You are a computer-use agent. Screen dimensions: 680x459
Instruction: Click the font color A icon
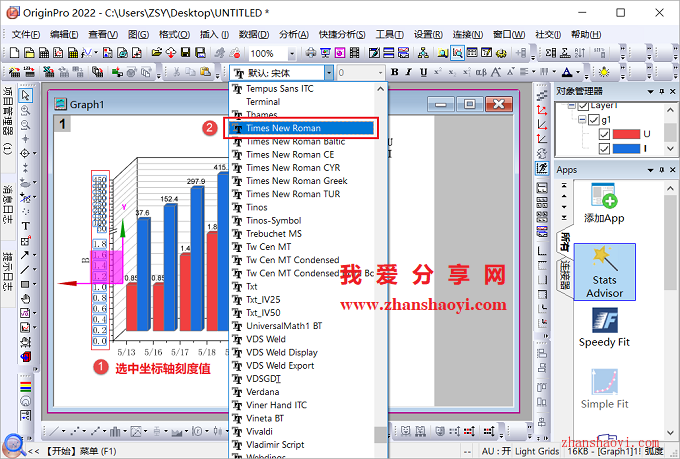point(566,72)
